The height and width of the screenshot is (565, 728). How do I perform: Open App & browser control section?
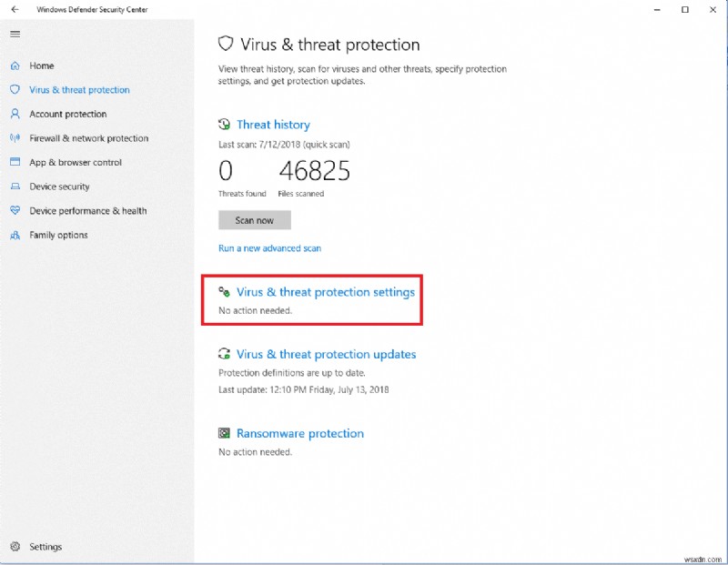pyautogui.click(x=76, y=163)
